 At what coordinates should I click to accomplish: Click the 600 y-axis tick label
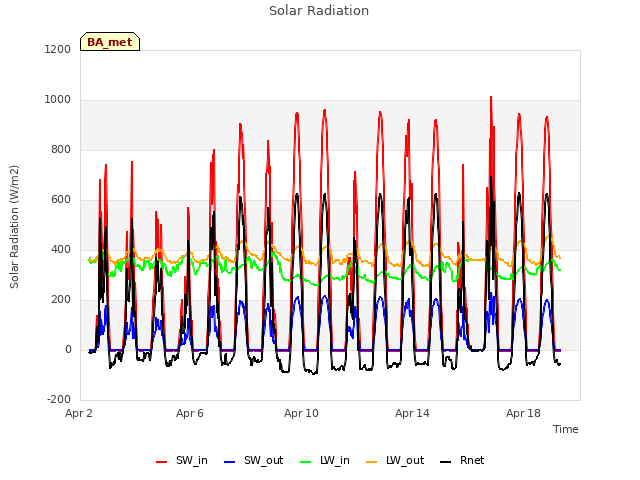point(61,200)
